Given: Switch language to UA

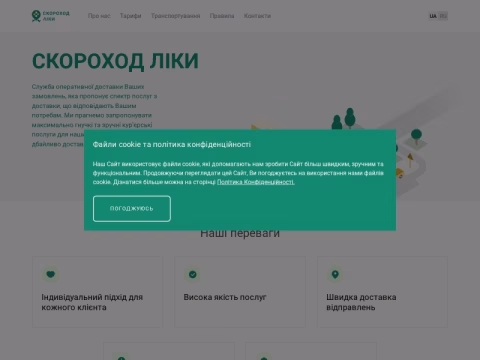Looking at the screenshot, I should point(433,16).
